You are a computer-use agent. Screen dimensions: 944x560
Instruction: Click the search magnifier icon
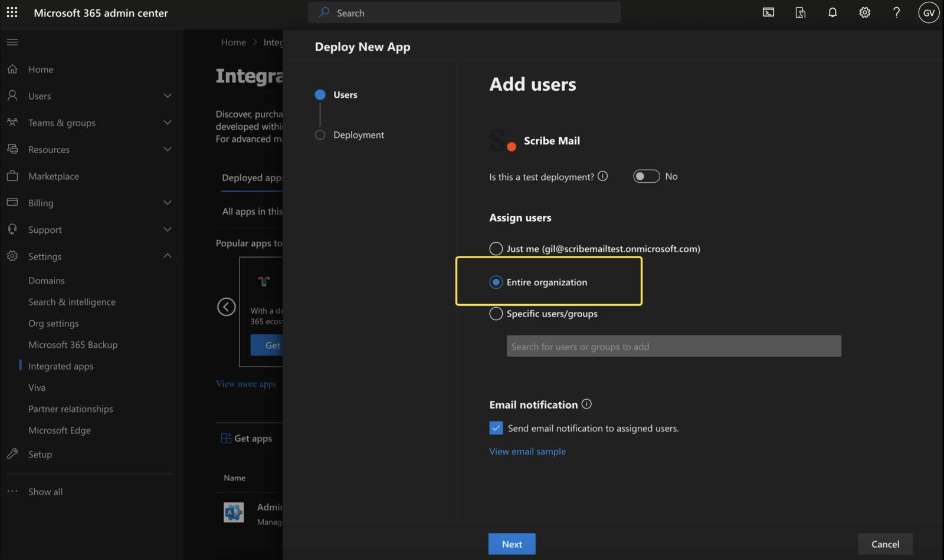pos(324,12)
